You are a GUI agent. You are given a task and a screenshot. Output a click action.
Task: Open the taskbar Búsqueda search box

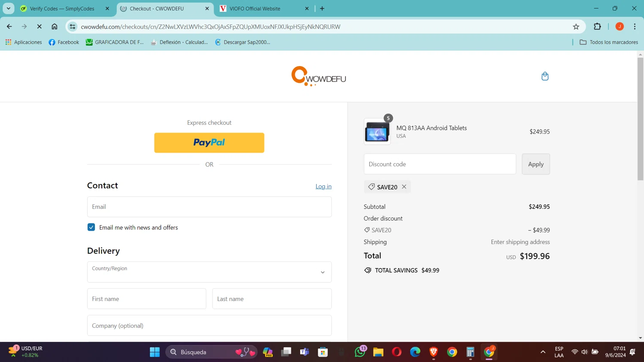tap(211, 352)
